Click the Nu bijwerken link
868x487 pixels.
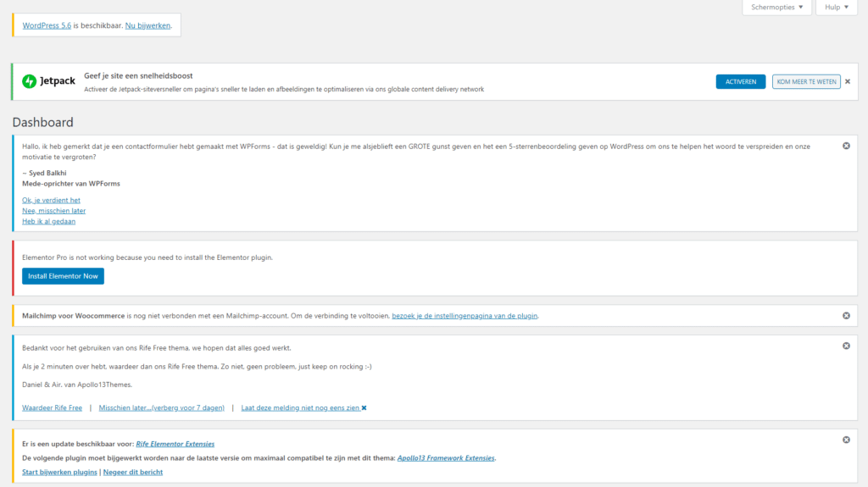147,25
